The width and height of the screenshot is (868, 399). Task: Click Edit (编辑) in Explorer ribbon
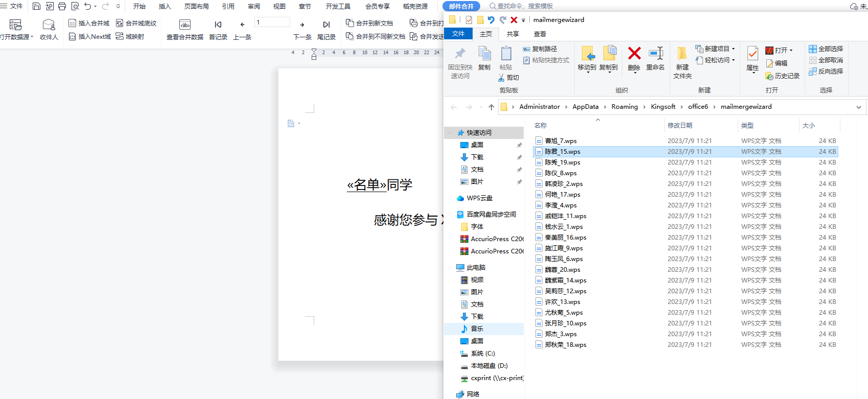coord(777,63)
